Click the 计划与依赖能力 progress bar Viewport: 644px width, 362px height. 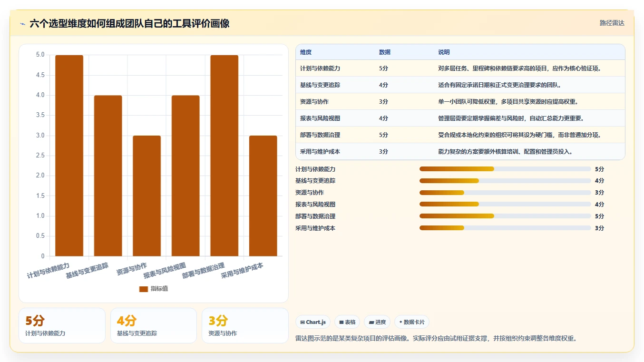click(x=505, y=169)
